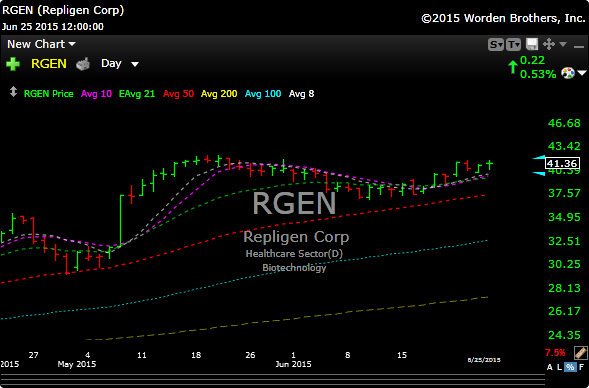Click the Avg 50 legend label
This screenshot has height=388, width=589.
point(178,94)
